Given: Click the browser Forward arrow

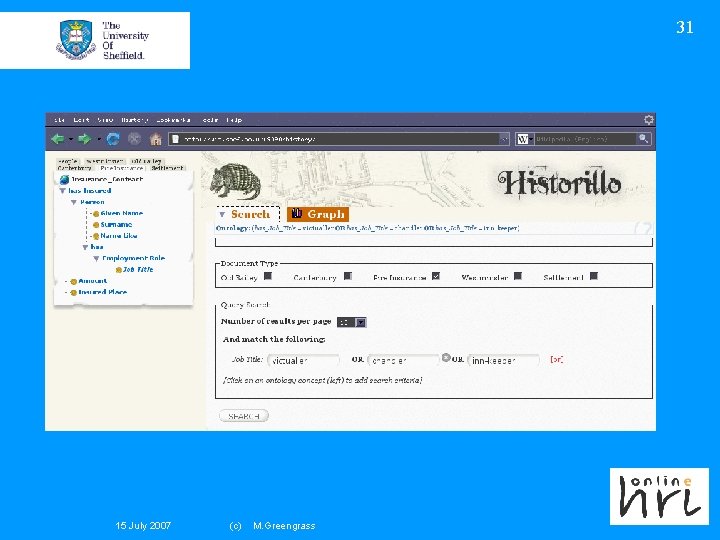Looking at the screenshot, I should pos(84,139).
